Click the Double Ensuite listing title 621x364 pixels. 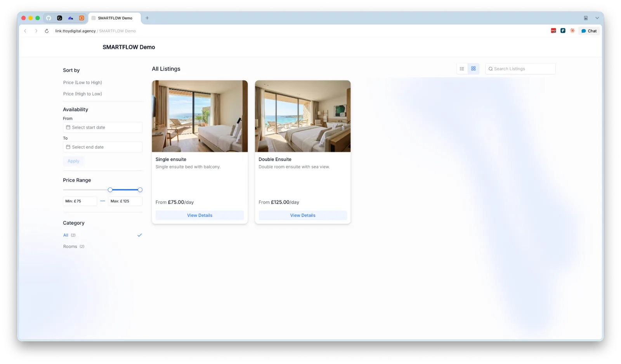(x=275, y=159)
